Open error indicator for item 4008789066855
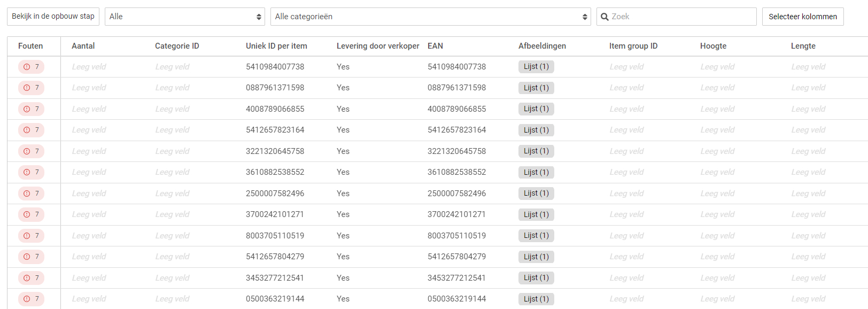 tap(31, 109)
